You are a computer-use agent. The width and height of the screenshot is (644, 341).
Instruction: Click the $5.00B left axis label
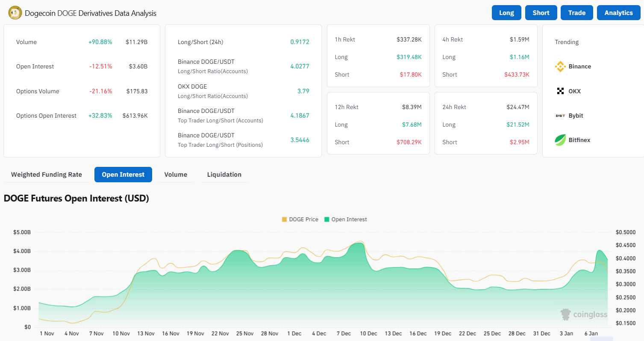22,232
